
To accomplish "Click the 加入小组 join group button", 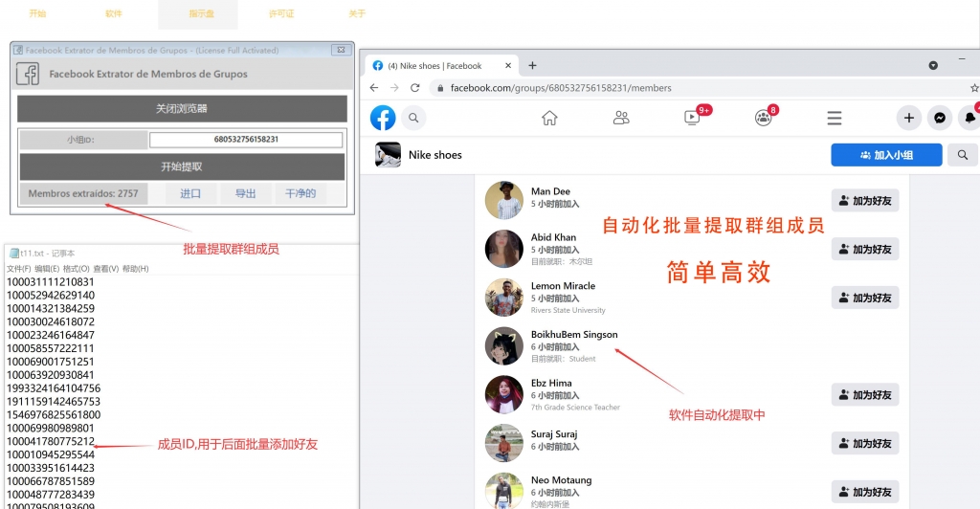I will click(886, 155).
